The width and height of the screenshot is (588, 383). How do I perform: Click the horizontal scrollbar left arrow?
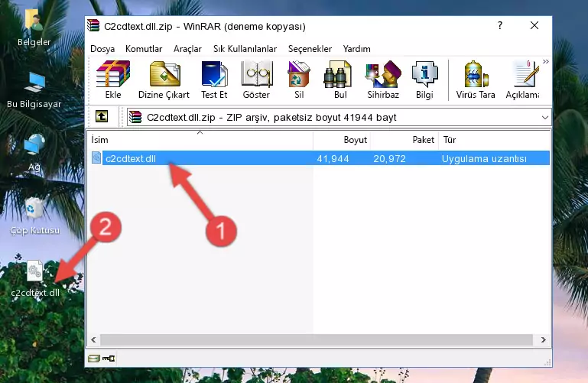point(94,340)
